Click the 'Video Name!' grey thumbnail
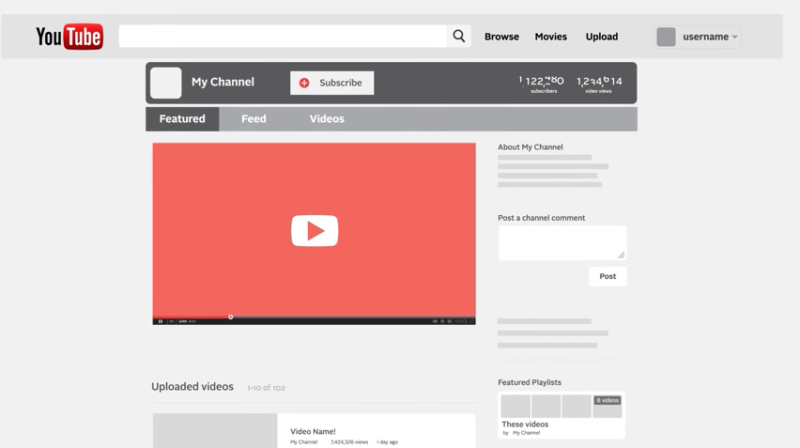 tap(215, 431)
